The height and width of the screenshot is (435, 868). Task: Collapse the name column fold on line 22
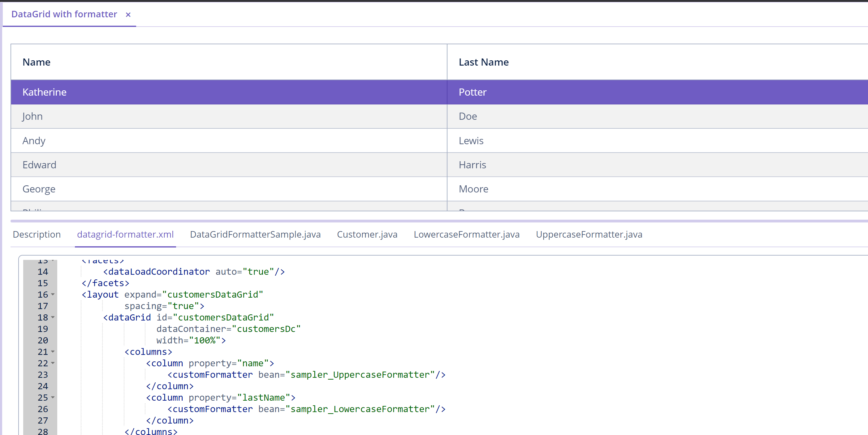point(53,363)
